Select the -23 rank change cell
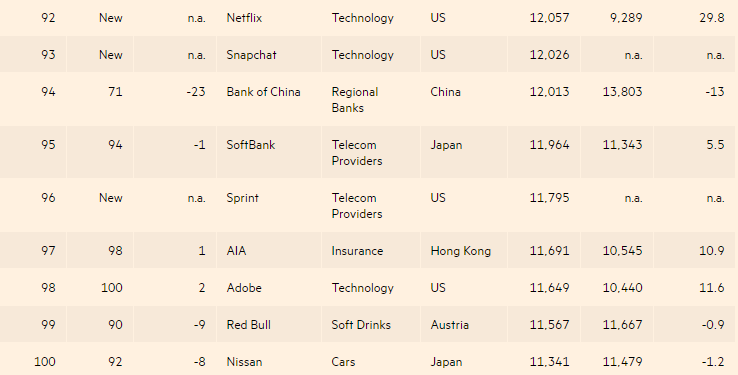The image size is (738, 375). (x=196, y=92)
